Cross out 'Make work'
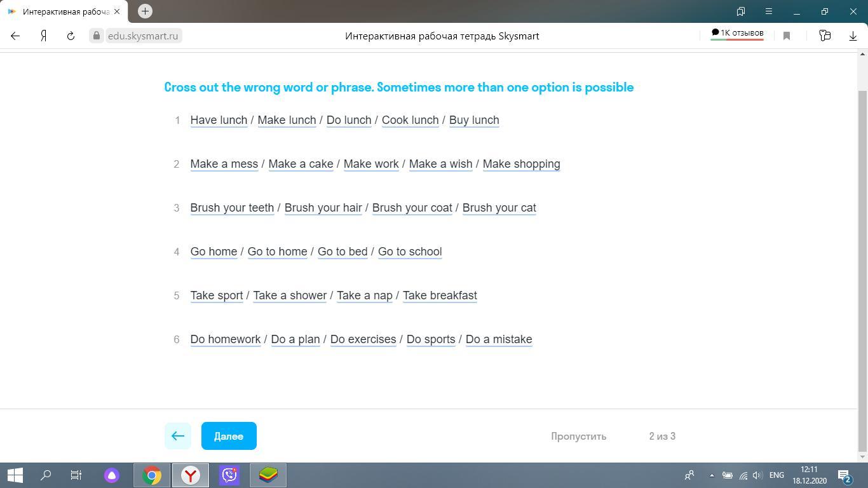Viewport: 868px width, 488px height. point(371,164)
